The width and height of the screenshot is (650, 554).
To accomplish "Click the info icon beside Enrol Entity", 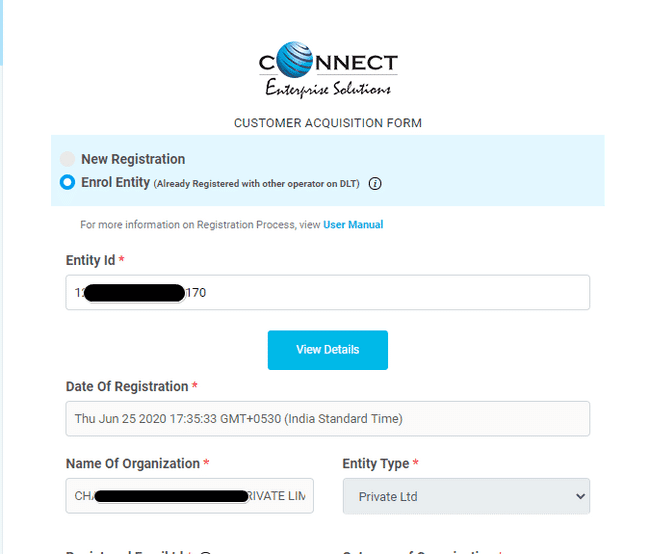I will 375,184.
